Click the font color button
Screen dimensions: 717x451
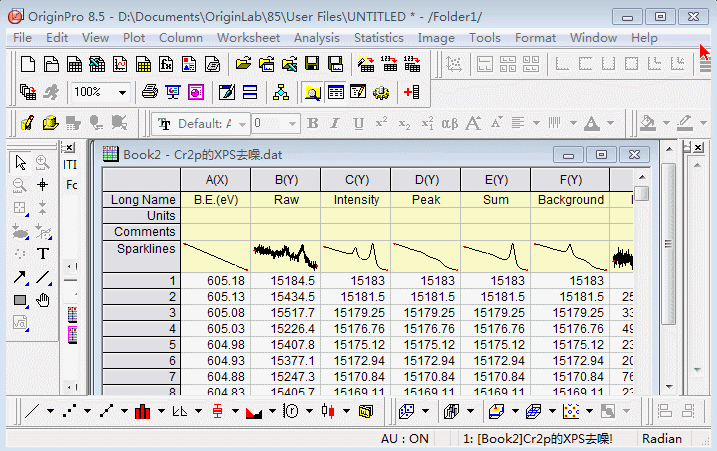(x=591, y=124)
